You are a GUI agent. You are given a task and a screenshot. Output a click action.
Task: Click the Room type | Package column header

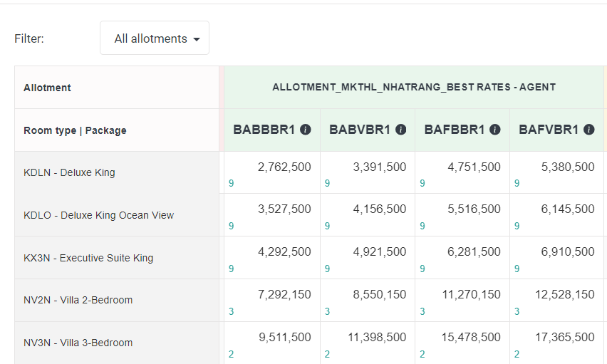coord(75,130)
